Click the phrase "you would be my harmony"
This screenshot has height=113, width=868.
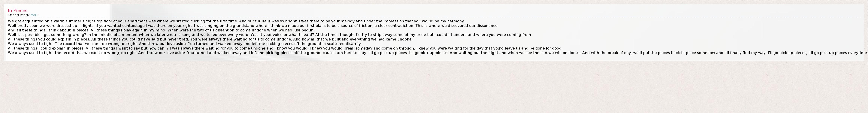pos(439,21)
